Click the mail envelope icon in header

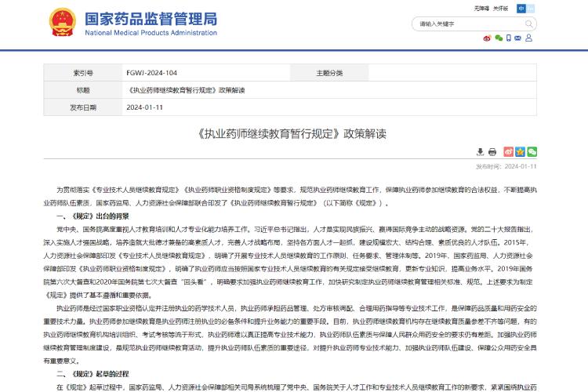point(518,38)
